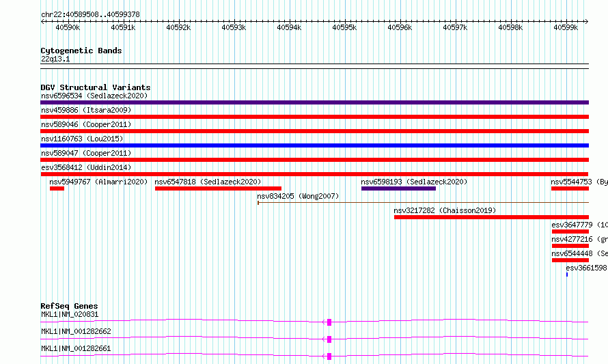The height and width of the screenshot is (364, 608).
Task: Click the 40597k ruler tick label
Action: tap(455, 27)
